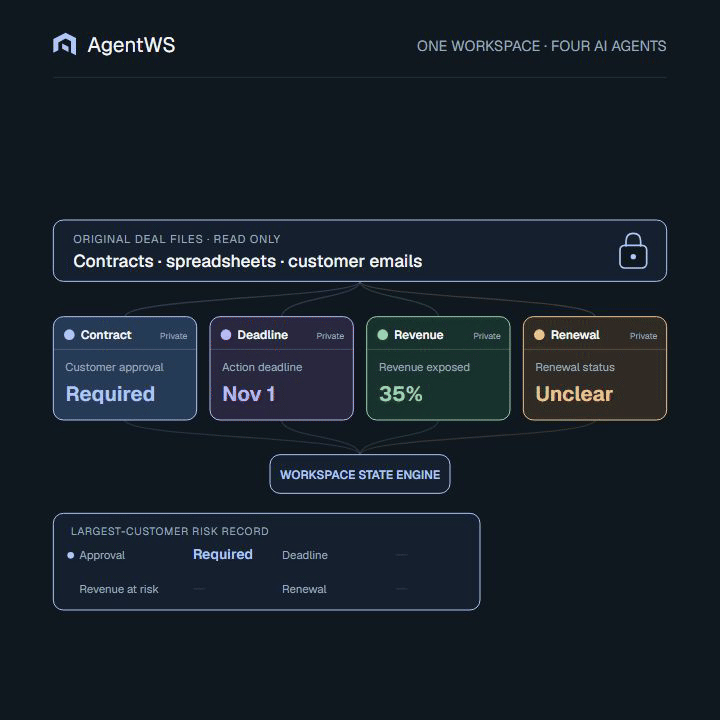Click the Private tag on Revenue card
Screen dimensions: 720x720
click(x=487, y=336)
